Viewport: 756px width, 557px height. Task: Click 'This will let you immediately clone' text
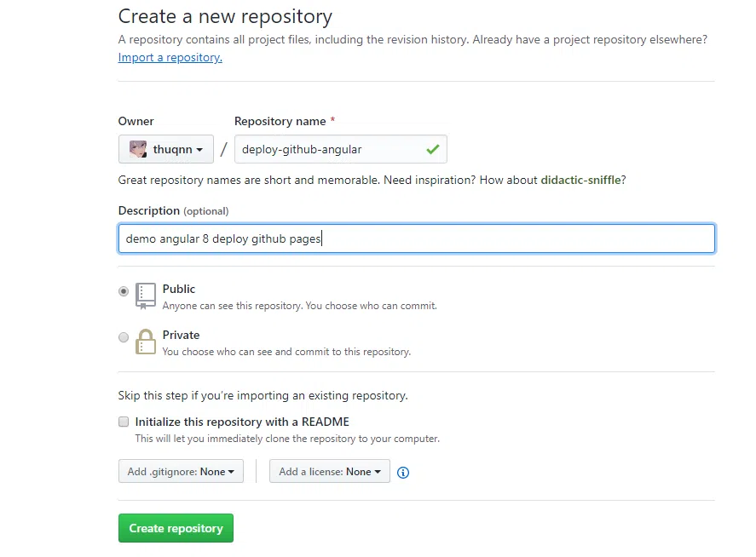(x=287, y=439)
